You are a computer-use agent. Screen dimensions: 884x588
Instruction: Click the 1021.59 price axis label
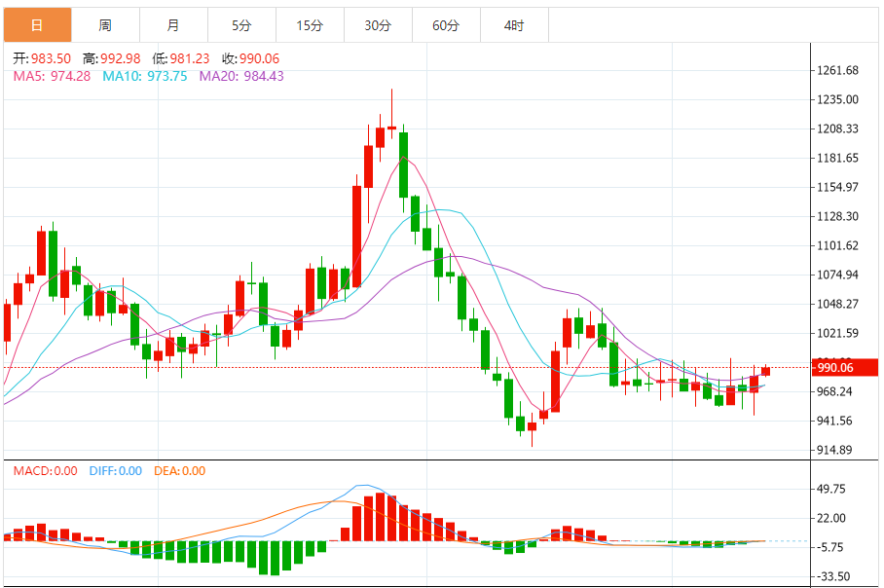(x=838, y=333)
